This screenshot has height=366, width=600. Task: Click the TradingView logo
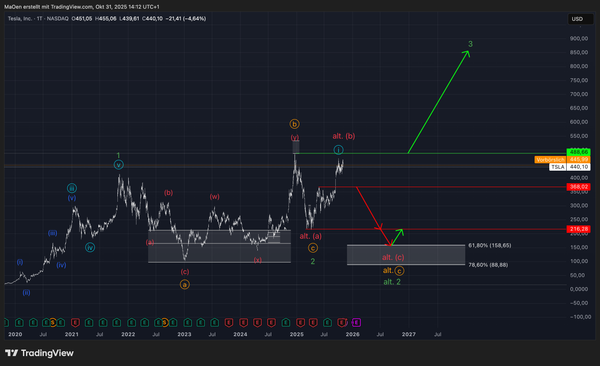click(x=39, y=353)
